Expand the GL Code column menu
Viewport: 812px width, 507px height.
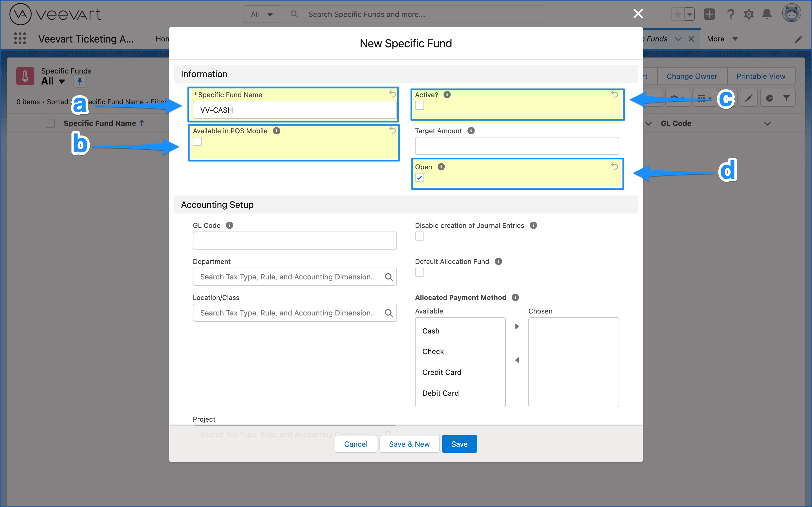(767, 123)
